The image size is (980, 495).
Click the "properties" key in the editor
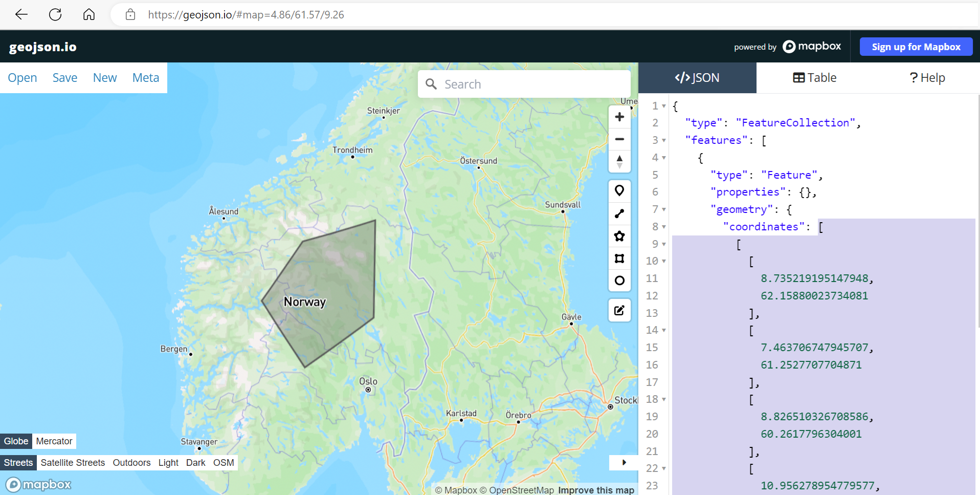(748, 192)
